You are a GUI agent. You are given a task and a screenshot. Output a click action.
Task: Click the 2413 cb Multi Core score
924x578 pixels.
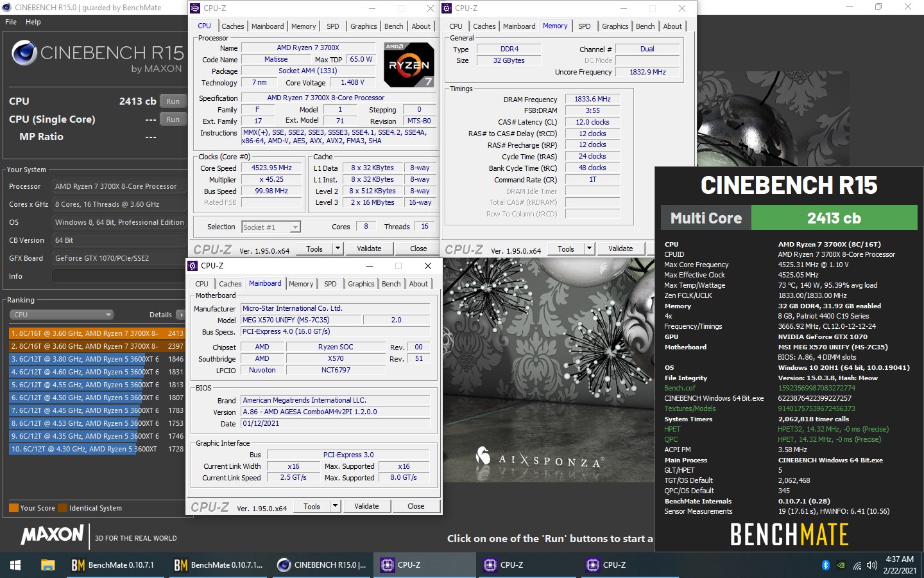coord(834,218)
